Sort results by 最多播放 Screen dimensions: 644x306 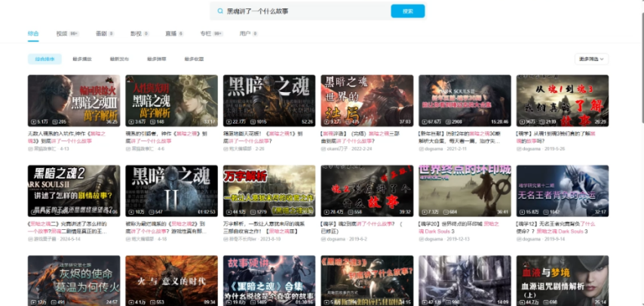(82, 59)
